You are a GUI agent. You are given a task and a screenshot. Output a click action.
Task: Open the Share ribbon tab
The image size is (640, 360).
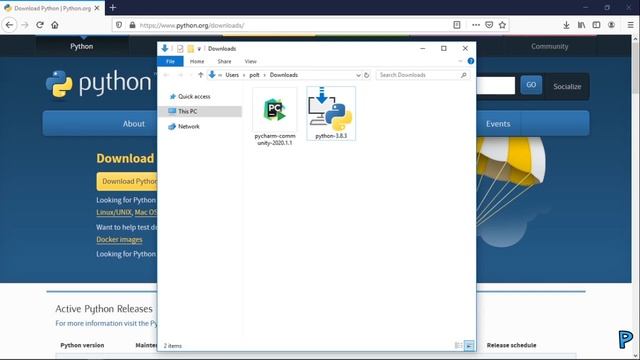pos(224,61)
